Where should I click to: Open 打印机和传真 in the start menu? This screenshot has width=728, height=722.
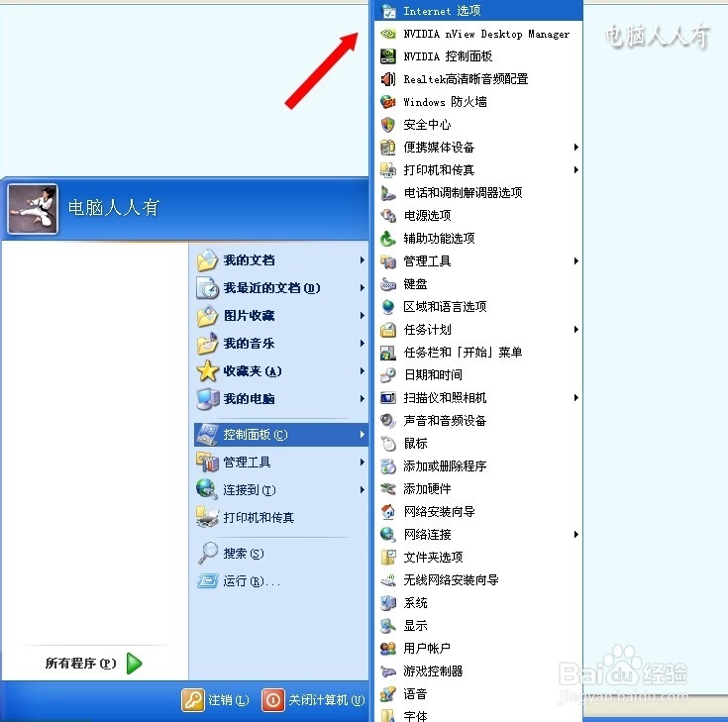click(x=281, y=517)
